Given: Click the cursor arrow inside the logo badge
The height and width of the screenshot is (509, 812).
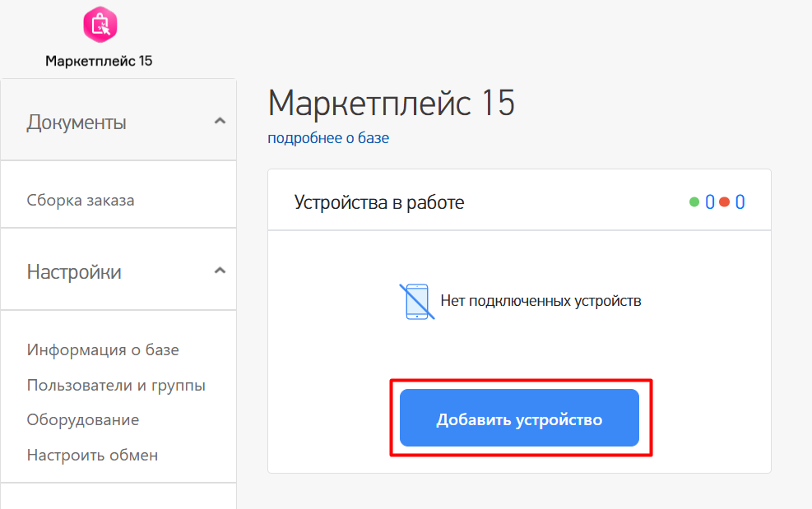Looking at the screenshot, I should (106, 29).
